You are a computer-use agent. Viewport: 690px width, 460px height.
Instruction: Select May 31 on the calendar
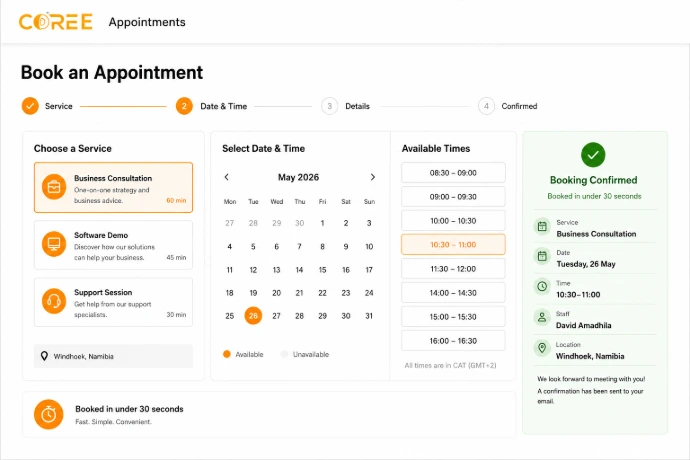(369, 316)
